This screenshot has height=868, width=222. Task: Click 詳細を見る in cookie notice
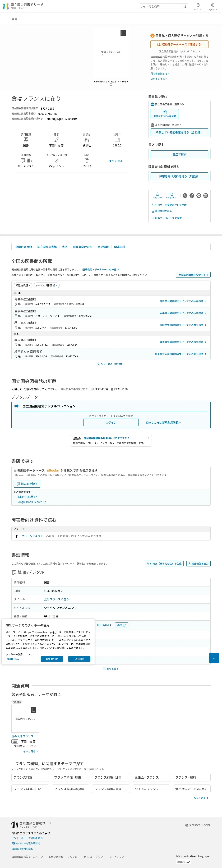(x=13, y=659)
